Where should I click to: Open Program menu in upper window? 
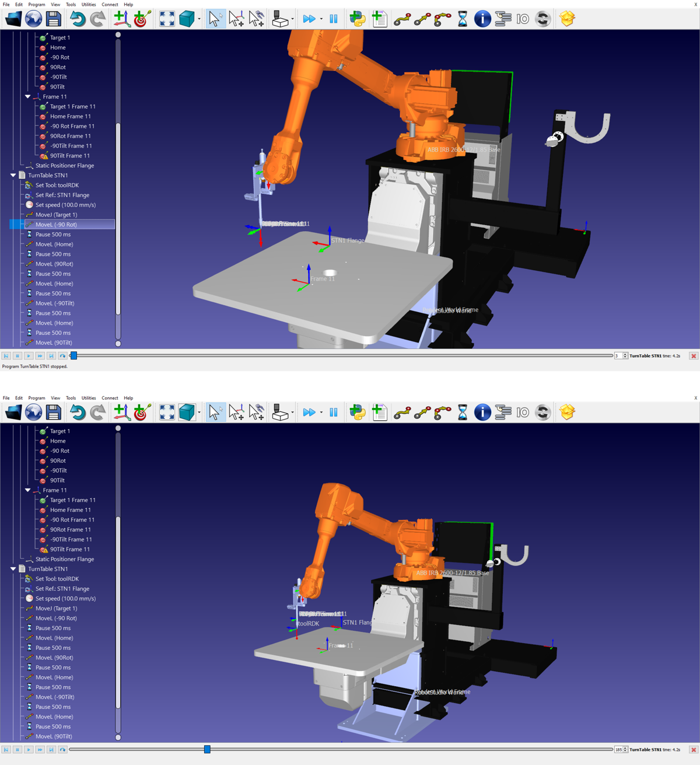click(x=37, y=4)
